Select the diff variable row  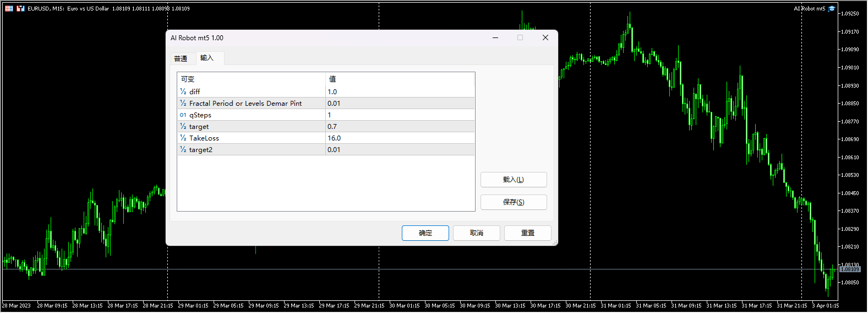(x=326, y=91)
